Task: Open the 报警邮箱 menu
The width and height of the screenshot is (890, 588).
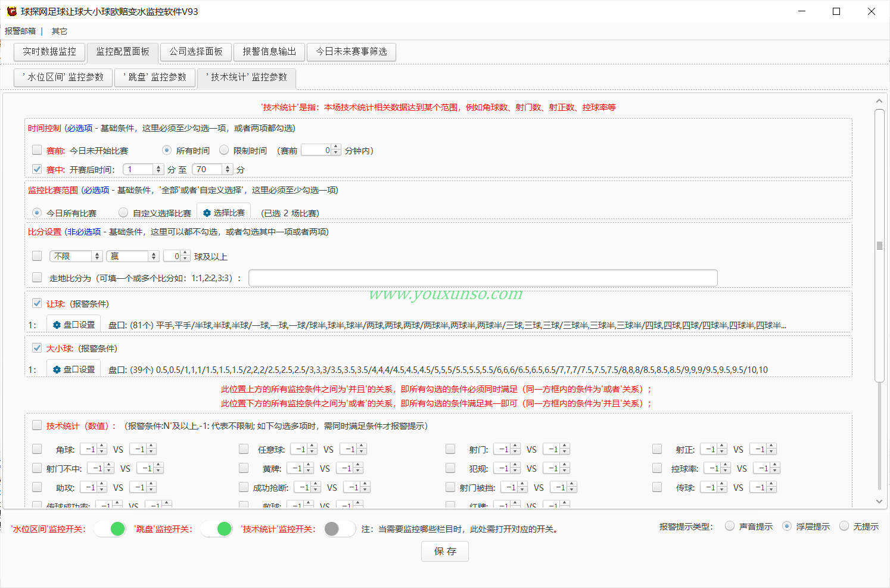Action: point(20,31)
